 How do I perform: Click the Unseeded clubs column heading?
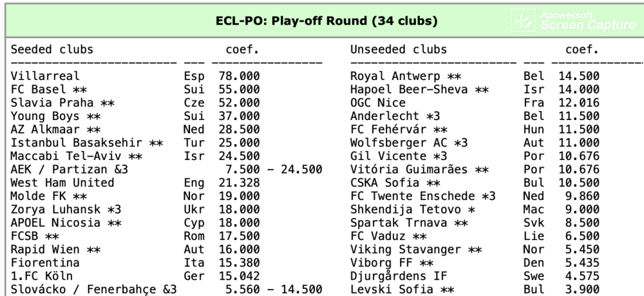(x=399, y=49)
